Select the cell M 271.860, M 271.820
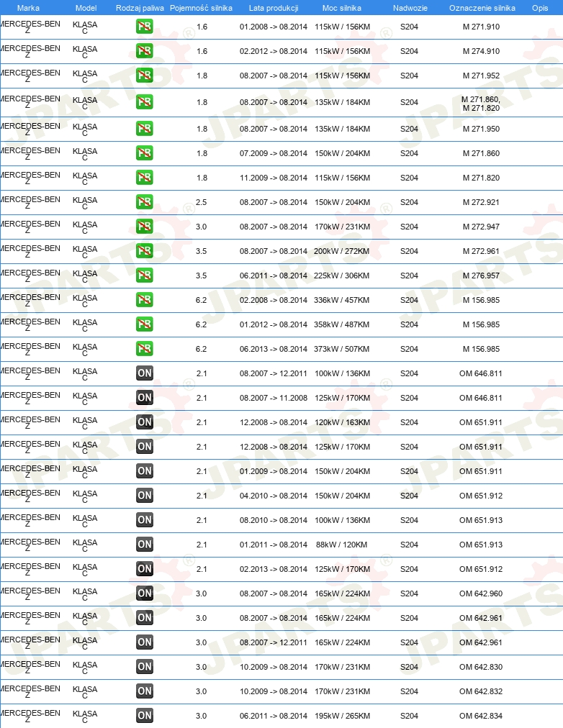This screenshot has height=728, width=563. point(481,104)
